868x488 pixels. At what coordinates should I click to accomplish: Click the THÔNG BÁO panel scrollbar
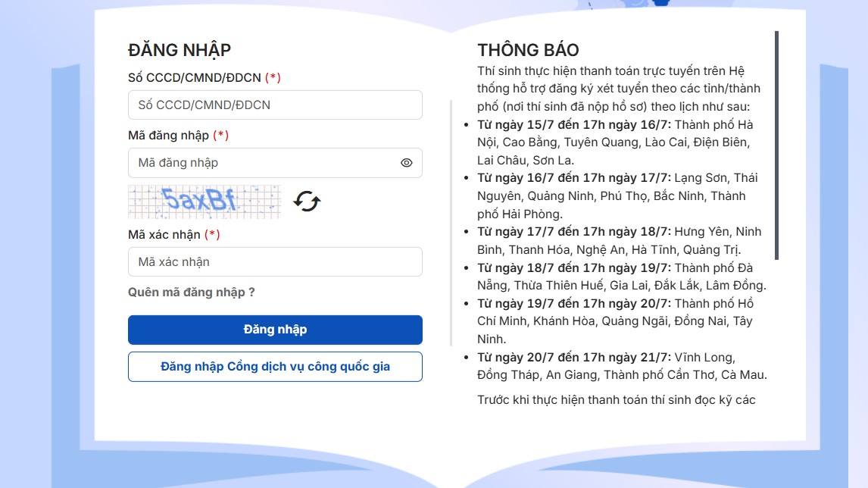(776, 145)
